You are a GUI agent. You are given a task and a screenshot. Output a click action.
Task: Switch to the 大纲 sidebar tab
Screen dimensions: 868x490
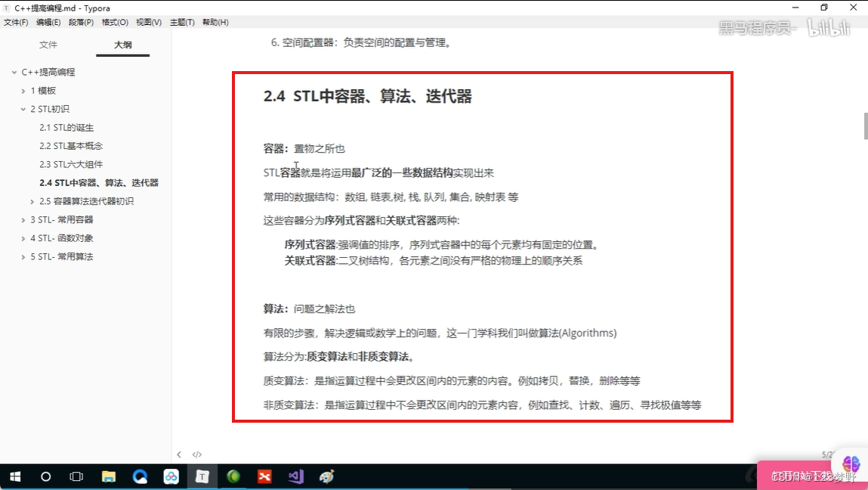(122, 45)
